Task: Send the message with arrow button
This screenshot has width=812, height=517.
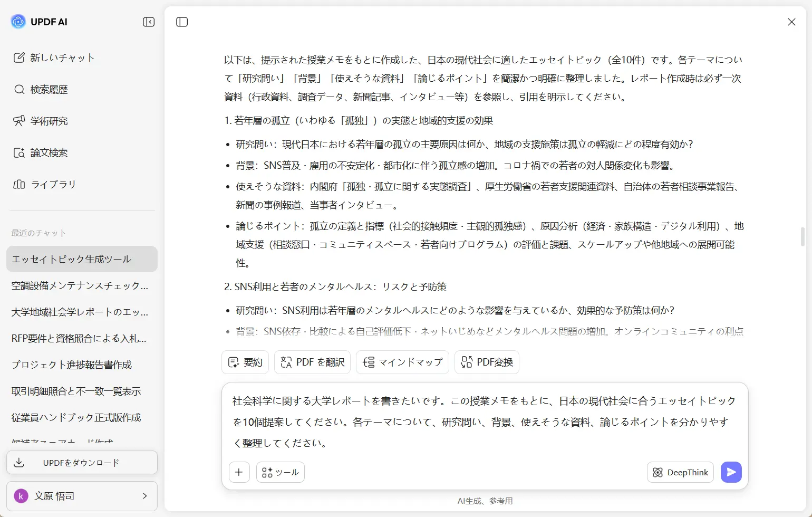Action: pos(731,472)
